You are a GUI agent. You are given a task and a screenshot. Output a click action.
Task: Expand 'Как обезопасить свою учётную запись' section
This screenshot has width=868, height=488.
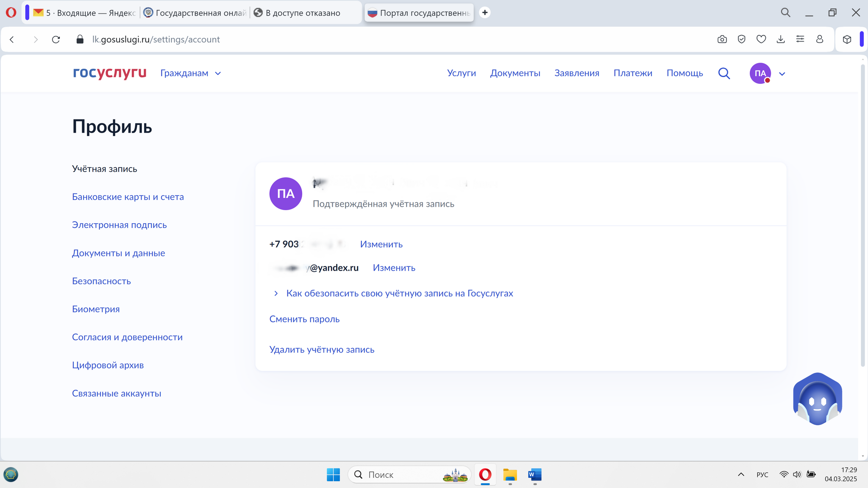pos(399,293)
